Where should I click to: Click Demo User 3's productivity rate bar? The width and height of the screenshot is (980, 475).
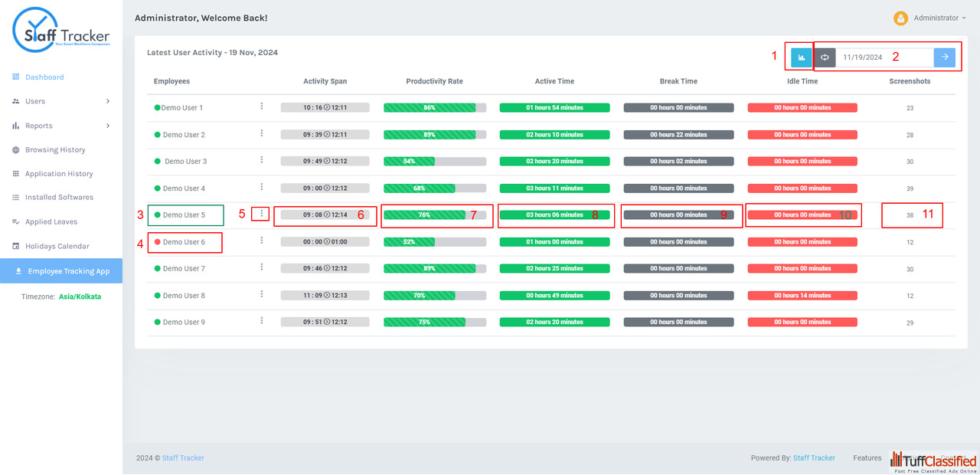tap(435, 162)
